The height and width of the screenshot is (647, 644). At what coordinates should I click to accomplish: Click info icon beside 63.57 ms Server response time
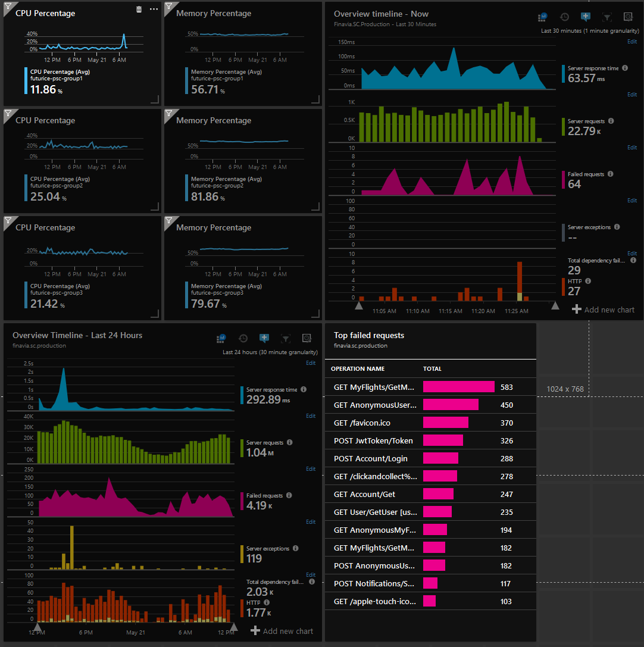pyautogui.click(x=625, y=68)
